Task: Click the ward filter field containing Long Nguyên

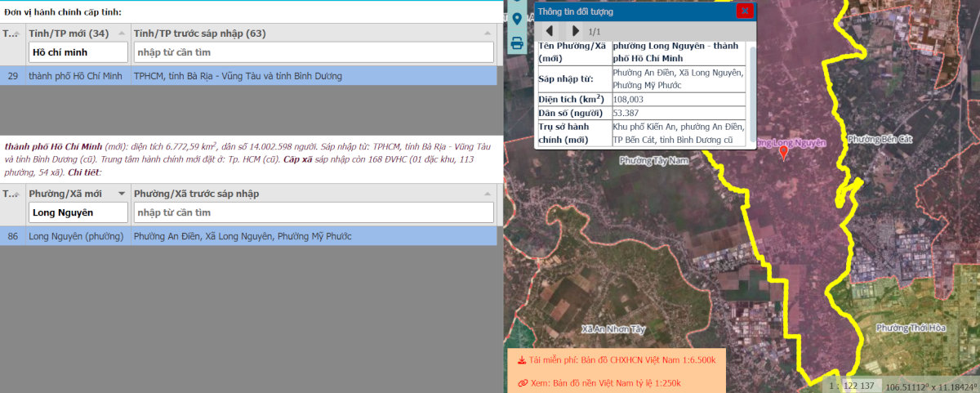Action: click(78, 212)
